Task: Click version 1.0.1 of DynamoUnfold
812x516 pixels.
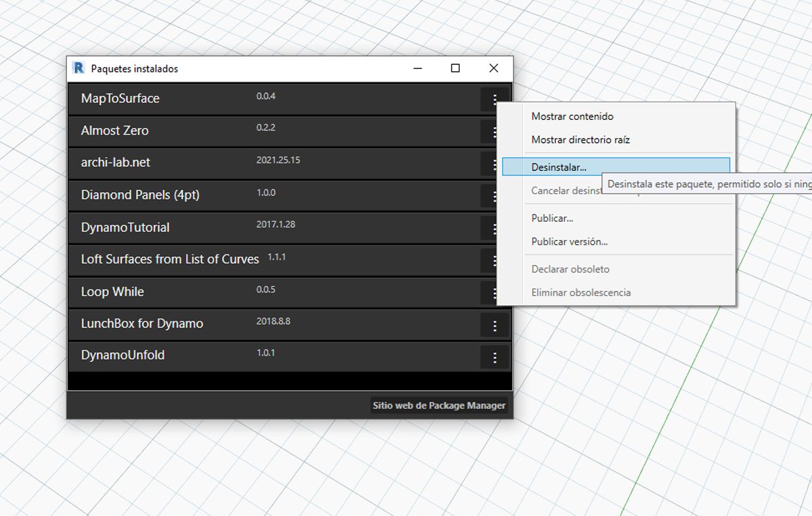Action: [266, 353]
